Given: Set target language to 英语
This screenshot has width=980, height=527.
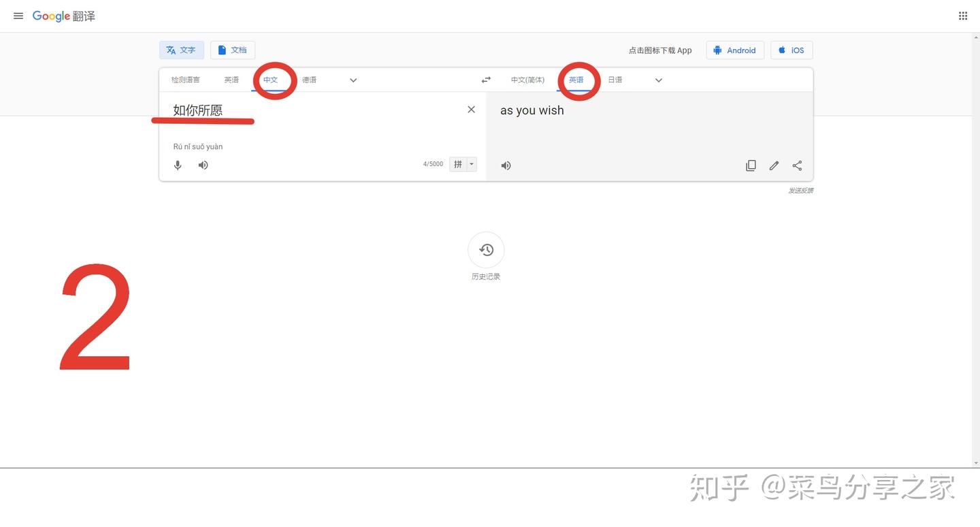Looking at the screenshot, I should [x=576, y=80].
